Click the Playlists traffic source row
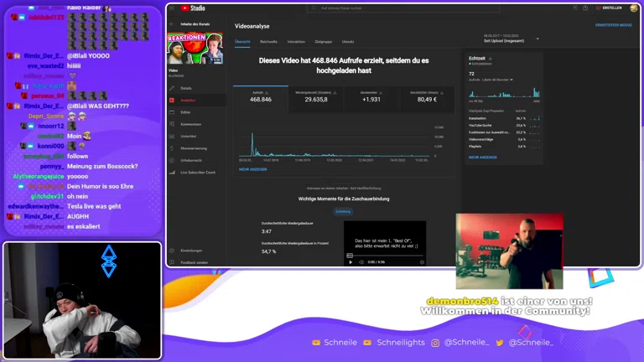The height and width of the screenshot is (362, 644). [504, 147]
